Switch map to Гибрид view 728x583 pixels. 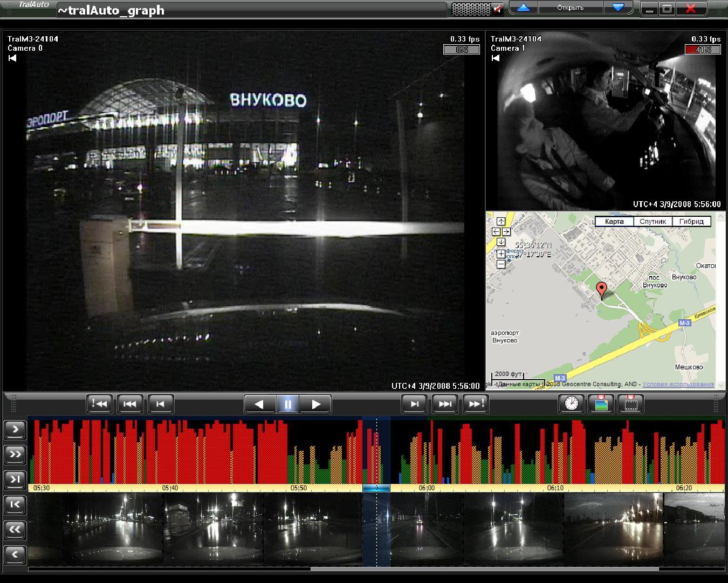(691, 222)
